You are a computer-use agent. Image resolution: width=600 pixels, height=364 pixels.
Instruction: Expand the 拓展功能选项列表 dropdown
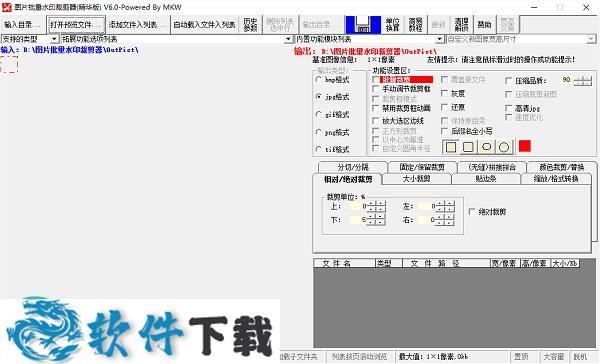pos(289,39)
